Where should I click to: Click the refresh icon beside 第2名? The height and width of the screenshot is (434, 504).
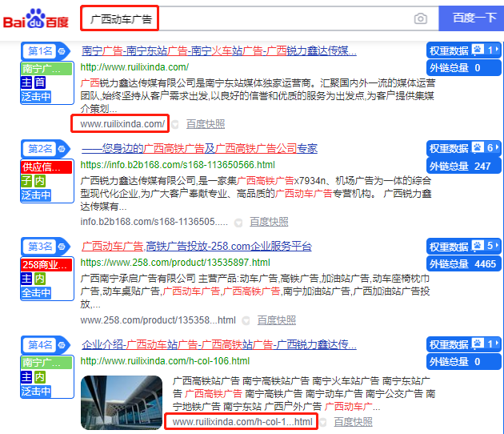tap(62, 149)
